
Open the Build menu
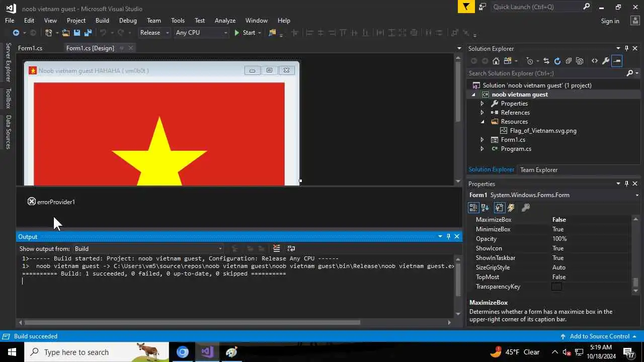[102, 21]
